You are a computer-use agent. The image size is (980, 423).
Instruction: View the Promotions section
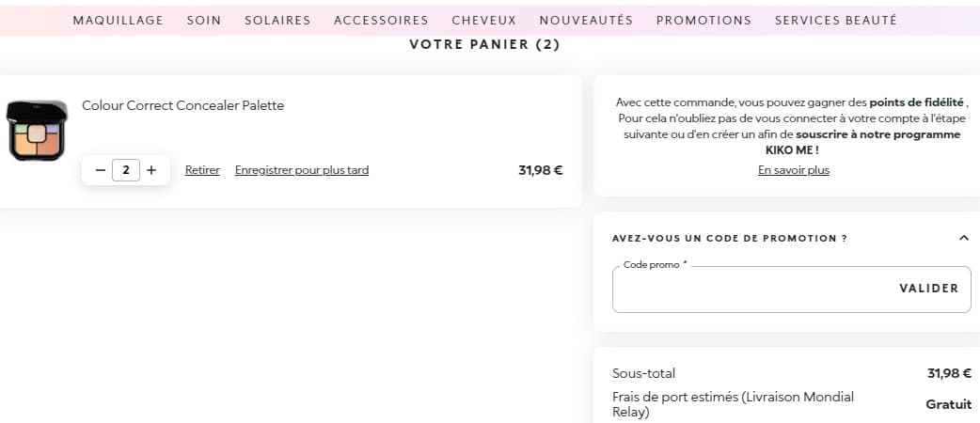[x=703, y=20]
